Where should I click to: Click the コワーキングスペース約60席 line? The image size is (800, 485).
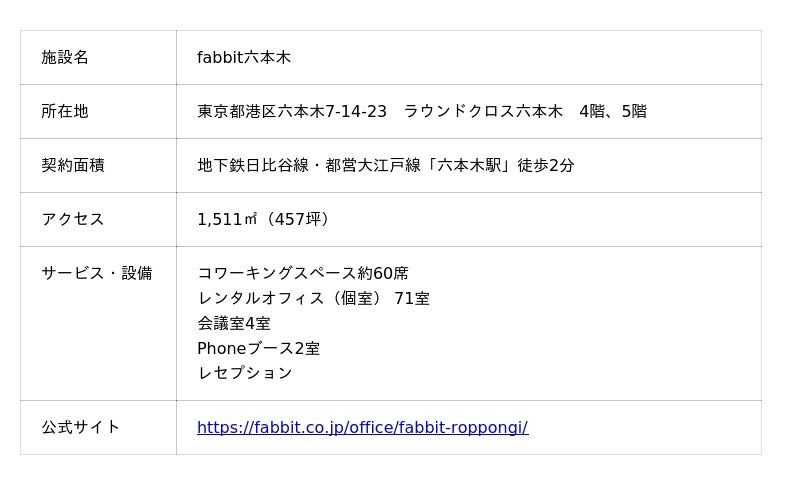(x=303, y=273)
